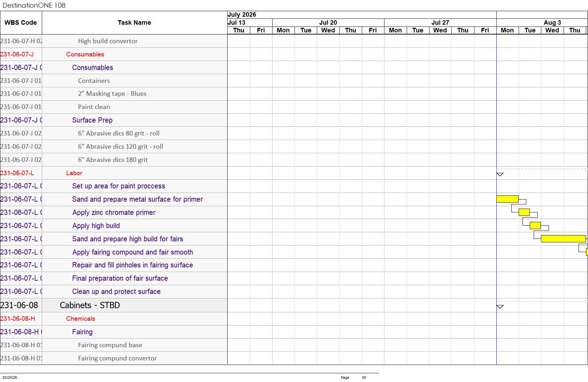This screenshot has height=382, width=588.
Task: Click the Jul 20 week header
Action: (x=328, y=23)
